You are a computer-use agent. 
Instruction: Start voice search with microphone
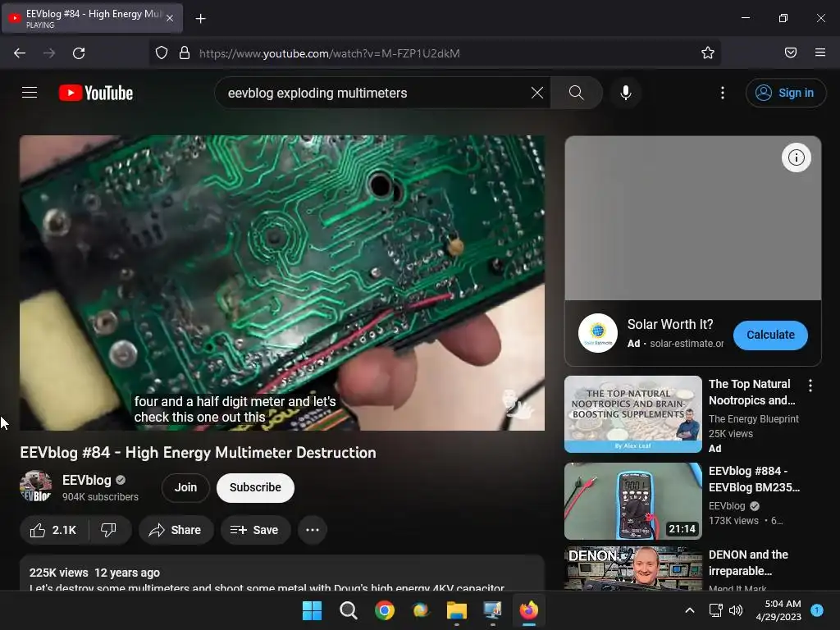pyautogui.click(x=625, y=93)
